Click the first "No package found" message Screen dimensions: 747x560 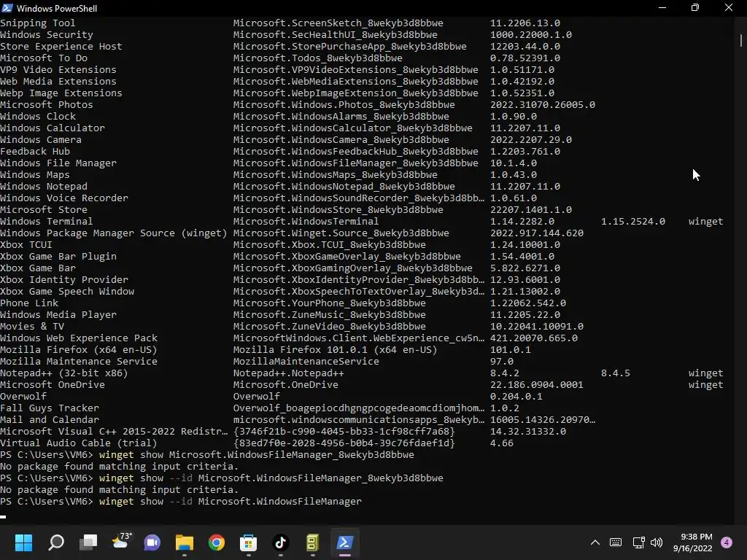coord(119,466)
